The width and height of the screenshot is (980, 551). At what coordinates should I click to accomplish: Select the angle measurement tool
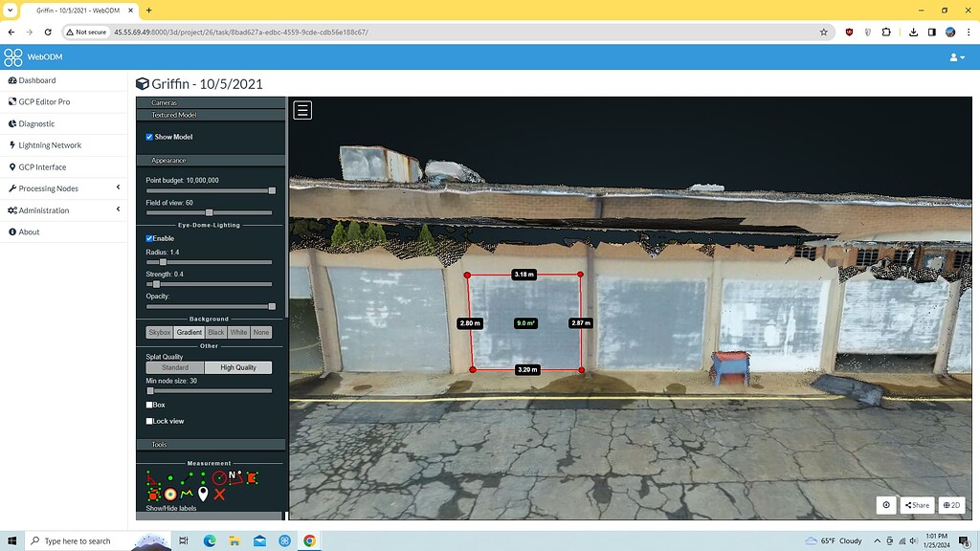pyautogui.click(x=152, y=477)
